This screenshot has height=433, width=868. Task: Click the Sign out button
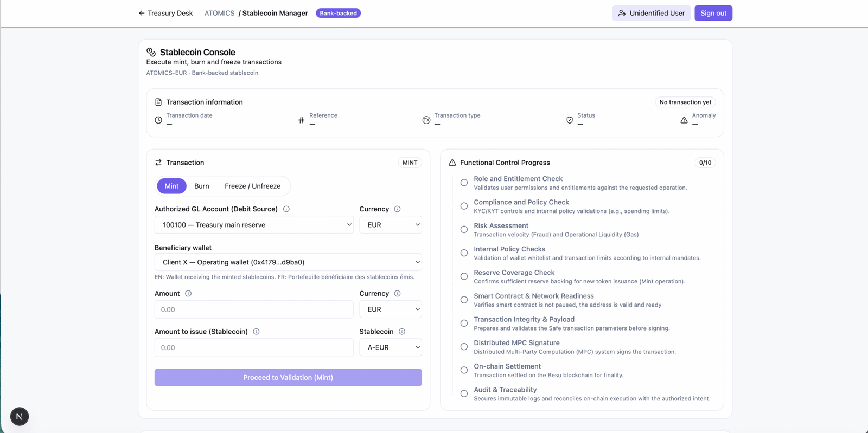[713, 13]
